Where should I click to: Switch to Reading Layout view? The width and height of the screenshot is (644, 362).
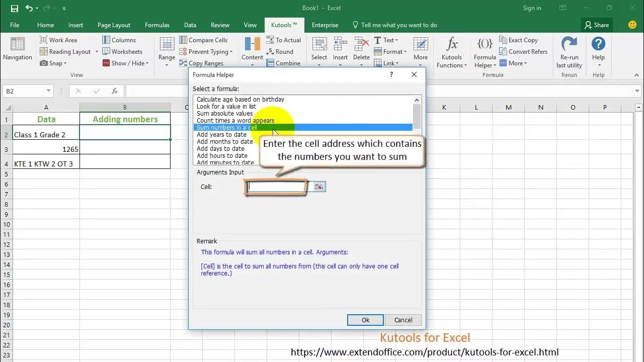[65, 51]
